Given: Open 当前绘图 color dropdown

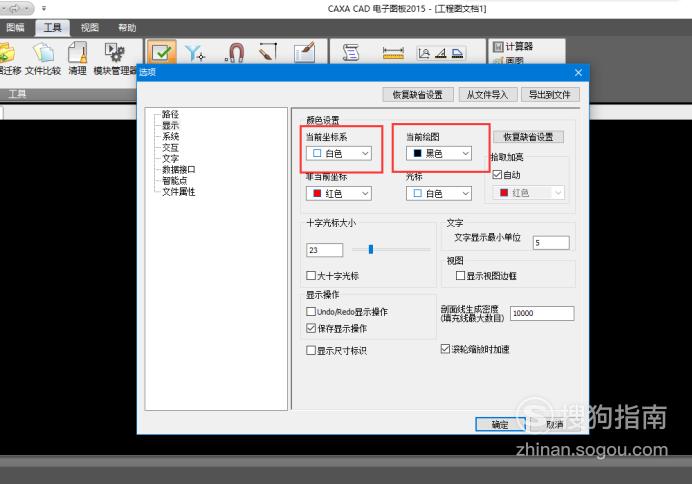Looking at the screenshot, I should 439,154.
